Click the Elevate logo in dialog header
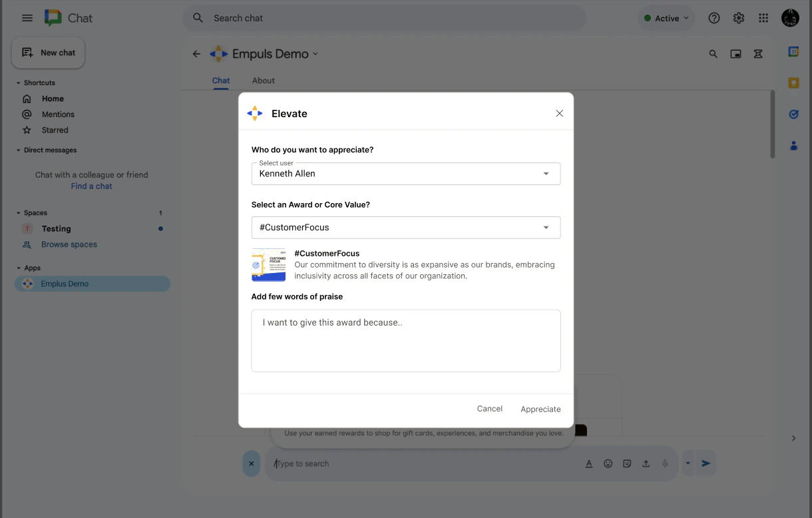812x518 pixels. tap(255, 113)
